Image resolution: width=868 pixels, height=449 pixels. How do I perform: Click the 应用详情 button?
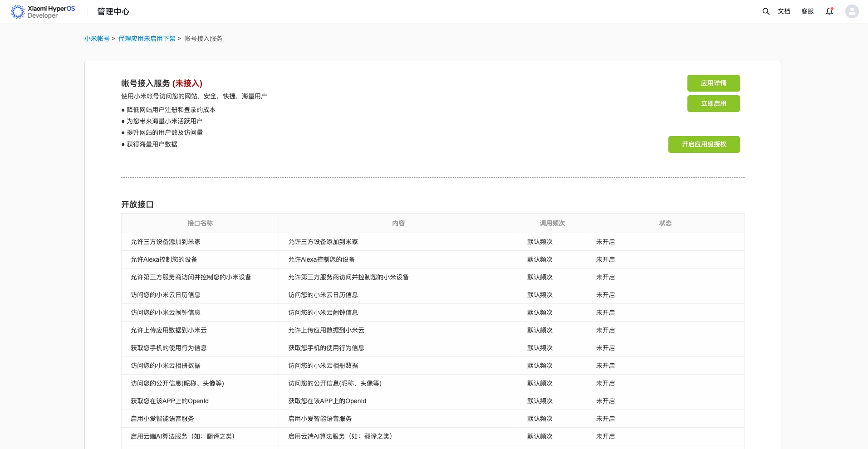click(x=713, y=83)
